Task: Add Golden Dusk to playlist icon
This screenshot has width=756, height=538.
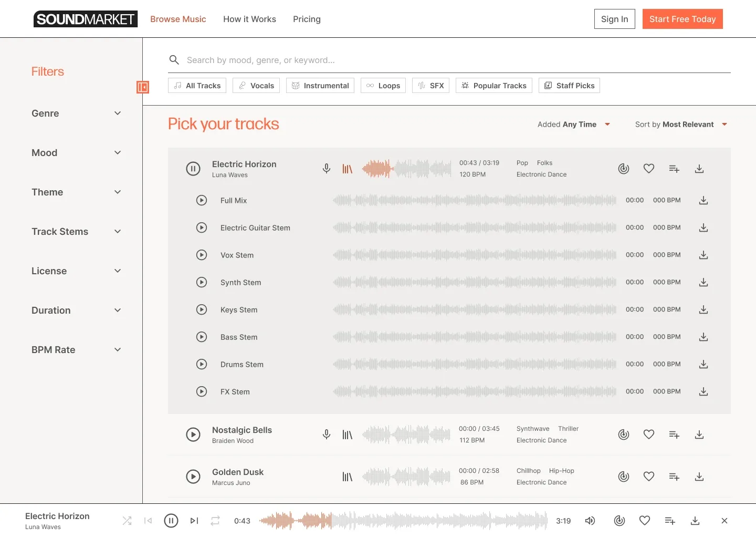Action: pyautogui.click(x=674, y=477)
